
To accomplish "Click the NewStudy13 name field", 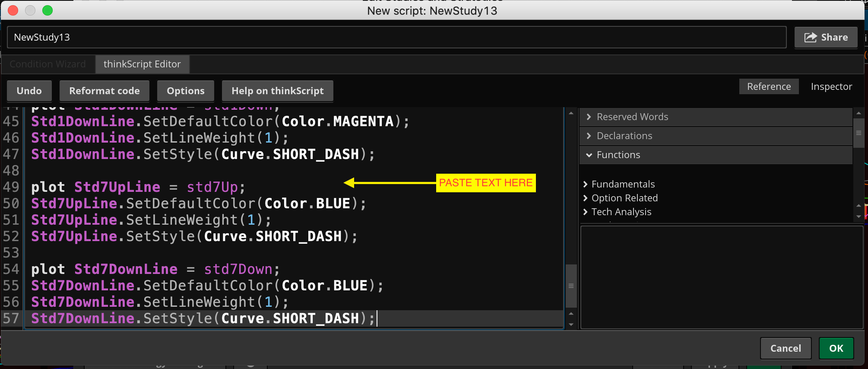I will tap(396, 37).
